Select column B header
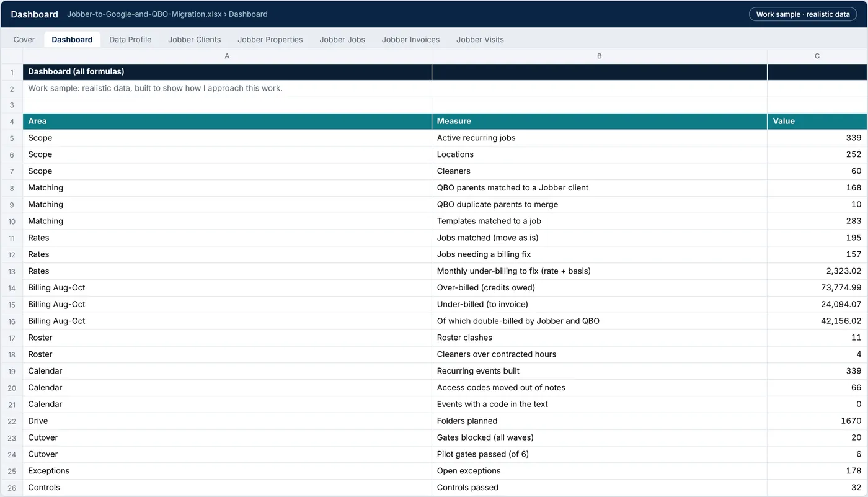868x497 pixels. [599, 56]
